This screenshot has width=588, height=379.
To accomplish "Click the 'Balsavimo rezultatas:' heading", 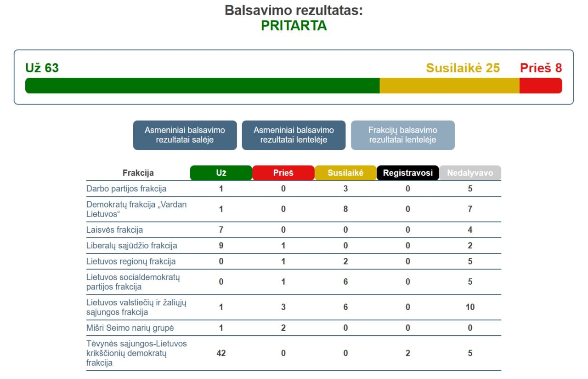I will (294, 10).
